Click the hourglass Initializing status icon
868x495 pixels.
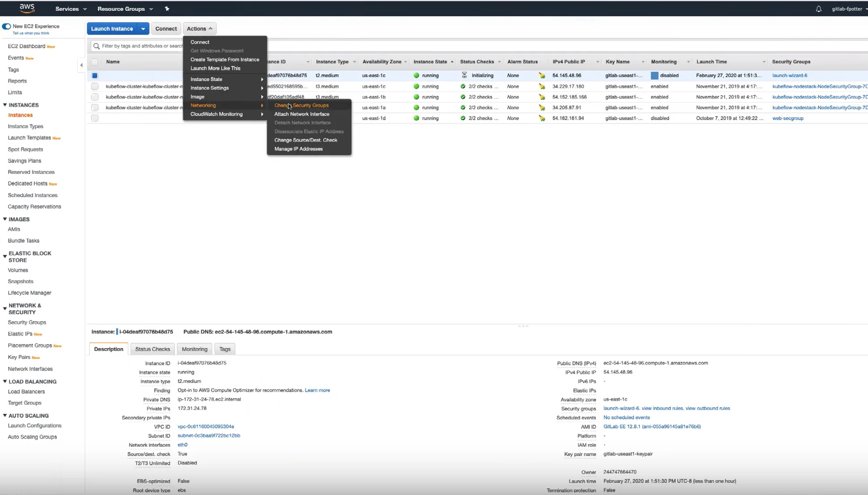[464, 75]
